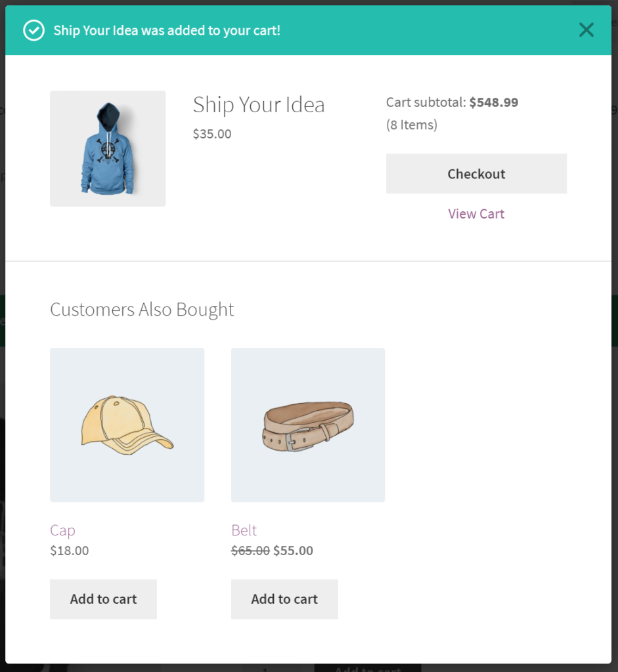Viewport: 618px width, 672px height.
Task: Click the Checkout button
Action: pos(476,173)
